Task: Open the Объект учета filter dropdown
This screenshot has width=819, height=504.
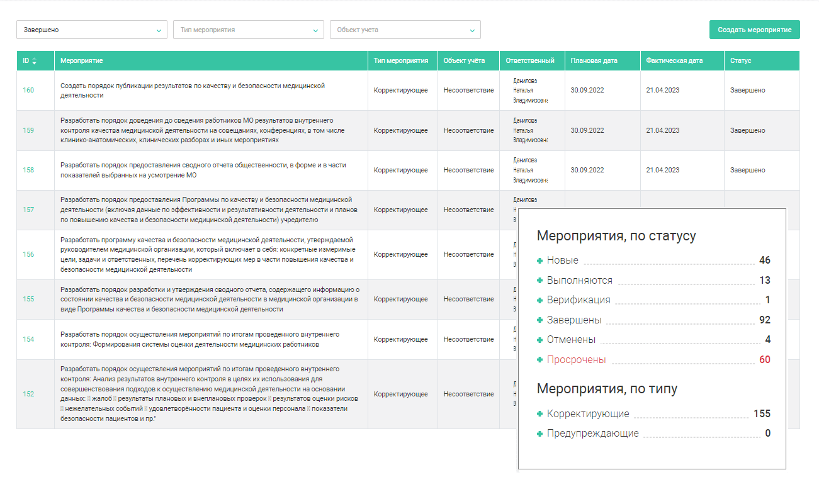Action: [405, 30]
